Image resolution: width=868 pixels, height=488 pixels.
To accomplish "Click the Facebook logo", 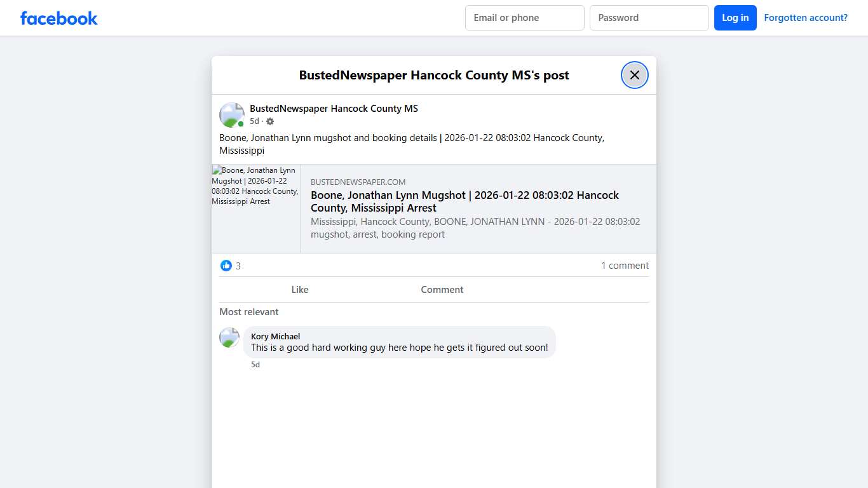I will coord(58,18).
